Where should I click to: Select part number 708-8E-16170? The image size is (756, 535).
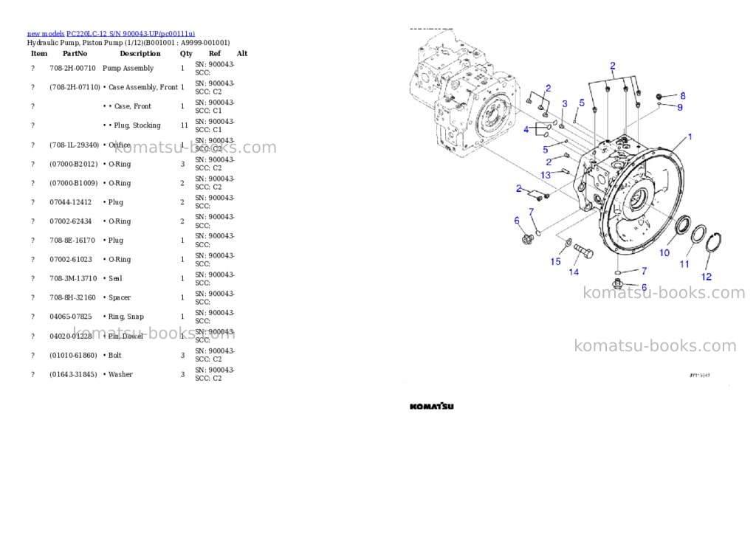point(72,241)
